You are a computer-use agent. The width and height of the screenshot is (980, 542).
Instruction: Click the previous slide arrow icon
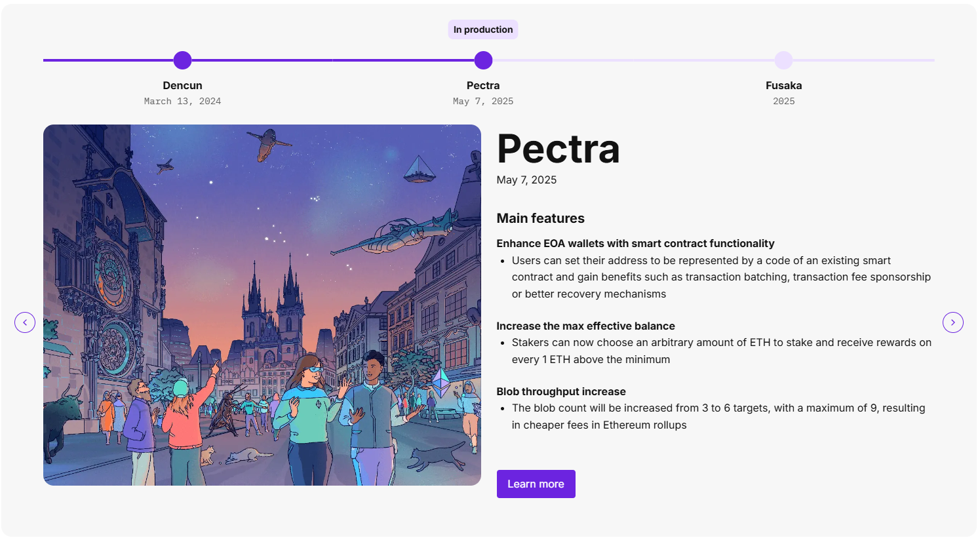tap(25, 322)
